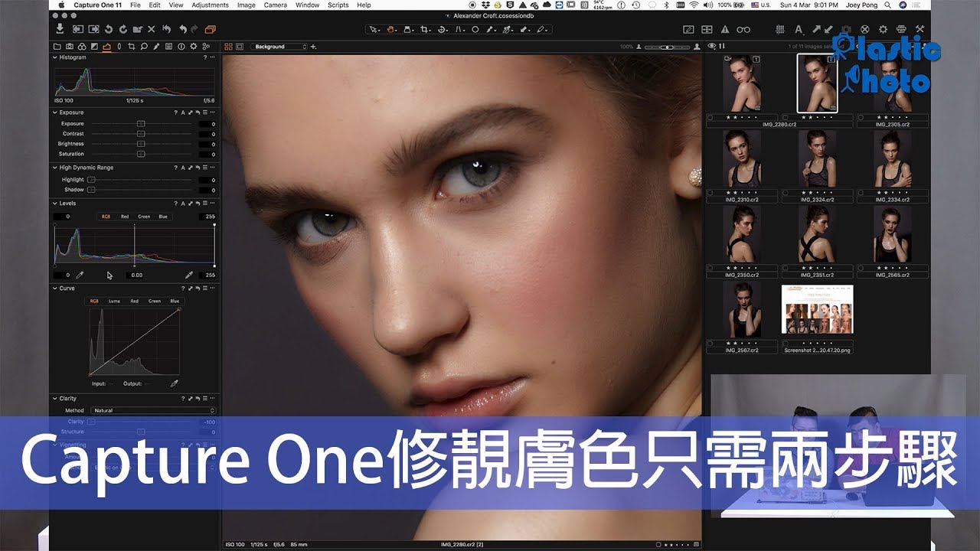Viewport: 980px width, 551px height.
Task: Open the Metadata info tool tab
Action: point(181,46)
